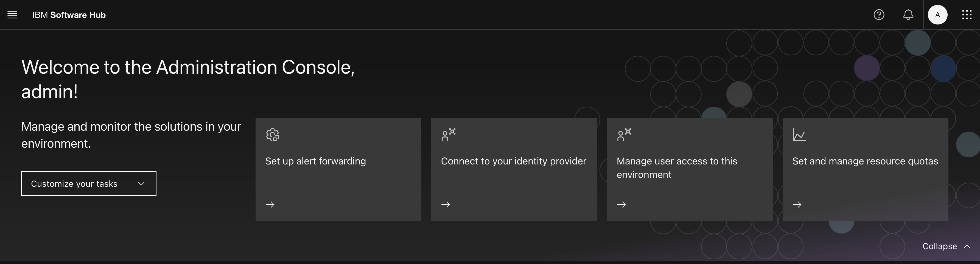Open the hamburger navigation menu
The width and height of the screenshot is (980, 264).
pos(13,15)
